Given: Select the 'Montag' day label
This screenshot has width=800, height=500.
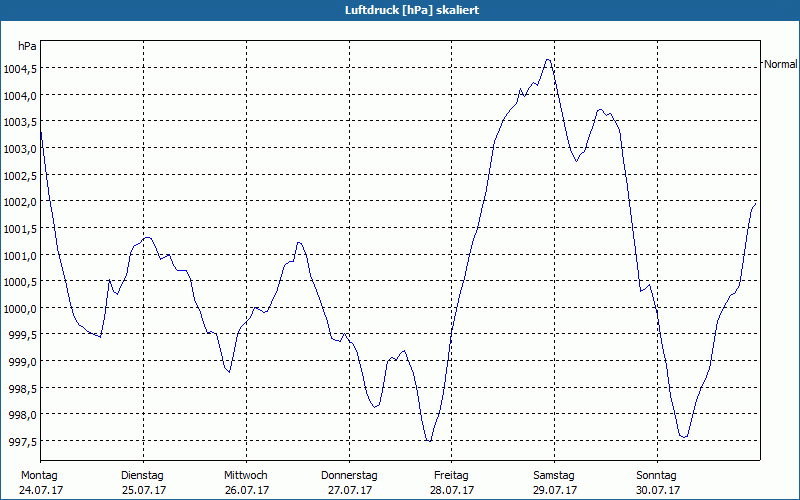Looking at the screenshot, I should point(39,476).
